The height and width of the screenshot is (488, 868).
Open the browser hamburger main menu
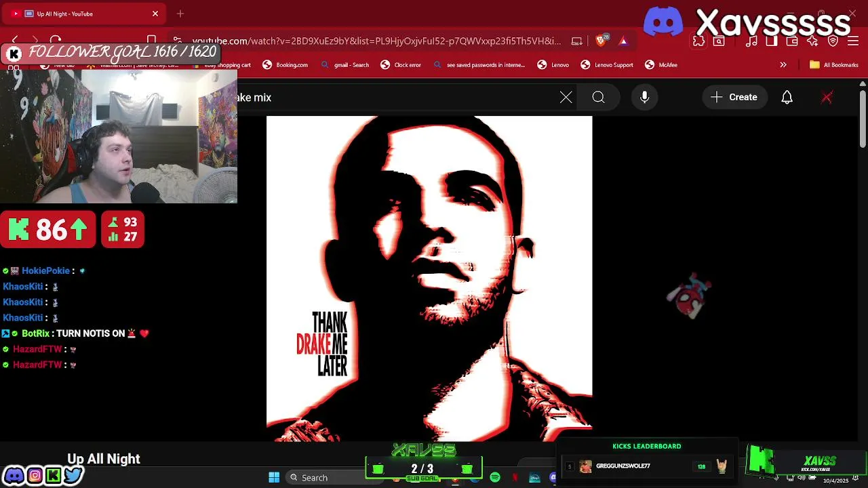[853, 41]
